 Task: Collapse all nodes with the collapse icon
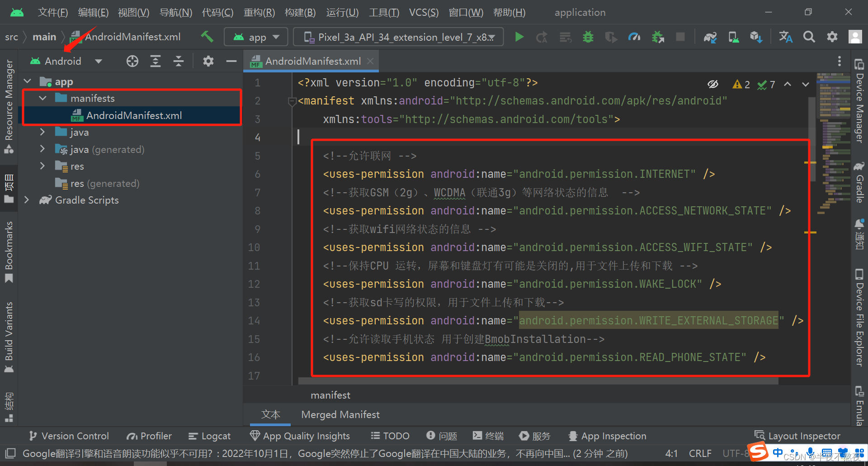coord(179,61)
